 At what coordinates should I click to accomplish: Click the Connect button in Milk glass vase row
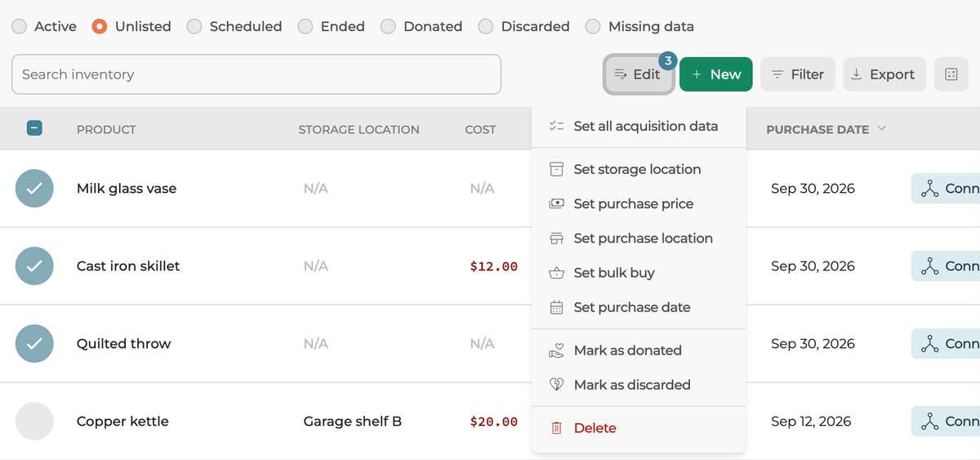[946, 189]
